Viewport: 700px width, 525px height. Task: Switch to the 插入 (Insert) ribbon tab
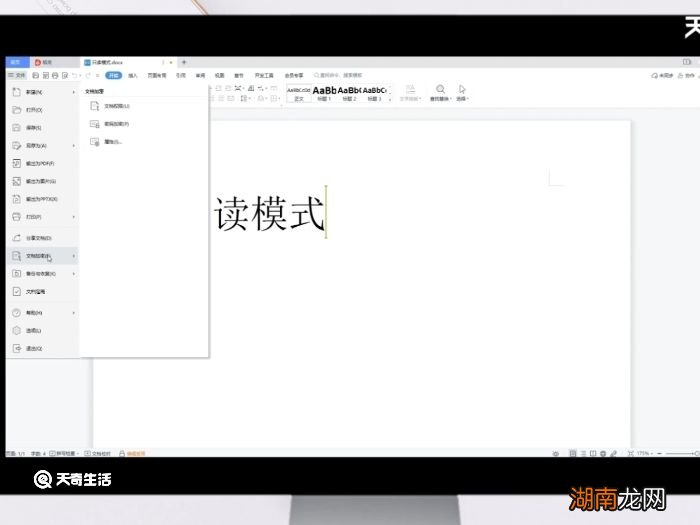click(x=133, y=75)
